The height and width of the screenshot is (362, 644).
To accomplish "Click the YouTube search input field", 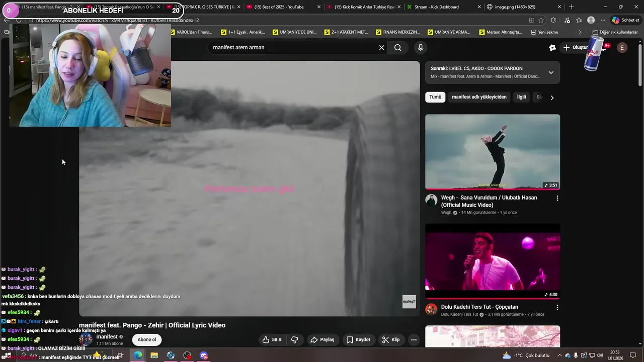I will (x=294, y=48).
